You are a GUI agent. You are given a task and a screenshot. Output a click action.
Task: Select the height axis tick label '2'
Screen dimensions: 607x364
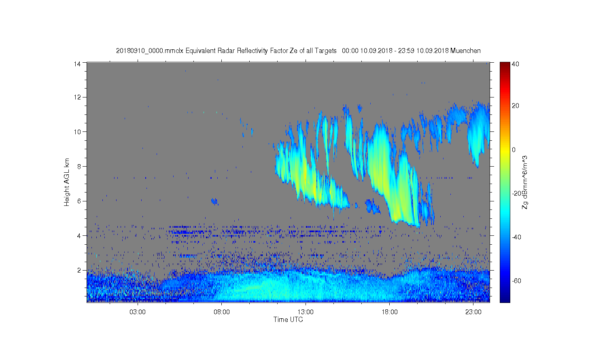(x=79, y=270)
